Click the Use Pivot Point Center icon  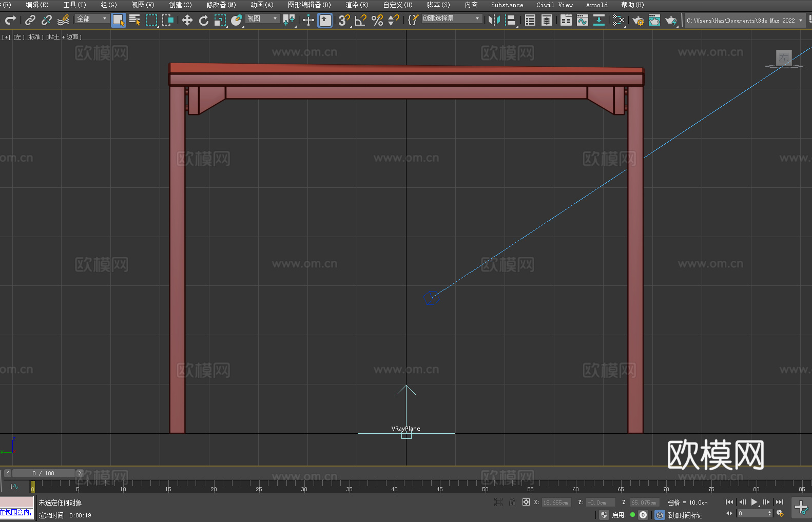289,20
